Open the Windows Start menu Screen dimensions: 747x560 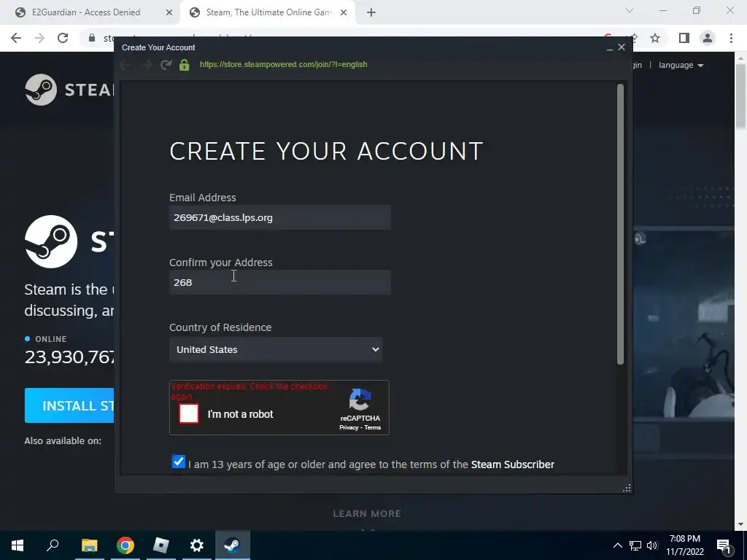click(x=18, y=545)
